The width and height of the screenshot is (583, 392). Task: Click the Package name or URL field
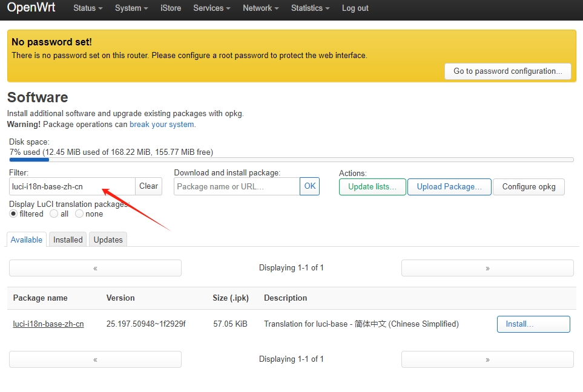[x=237, y=186]
